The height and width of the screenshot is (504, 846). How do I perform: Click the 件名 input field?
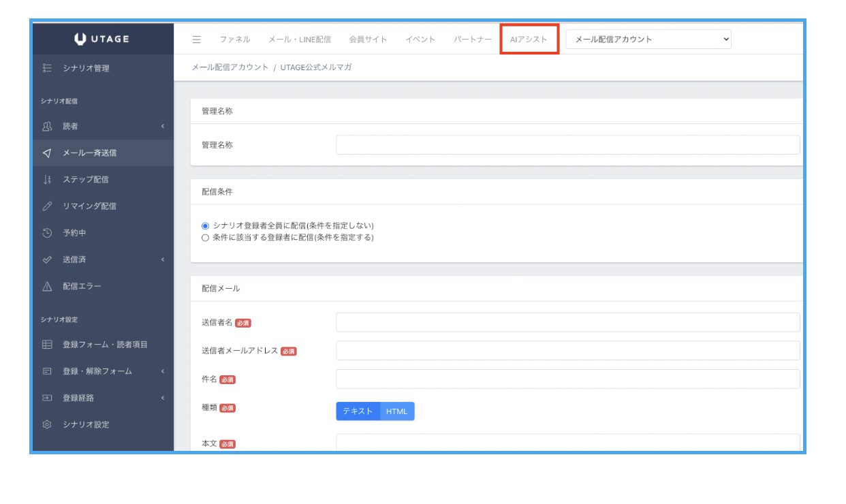(567, 379)
